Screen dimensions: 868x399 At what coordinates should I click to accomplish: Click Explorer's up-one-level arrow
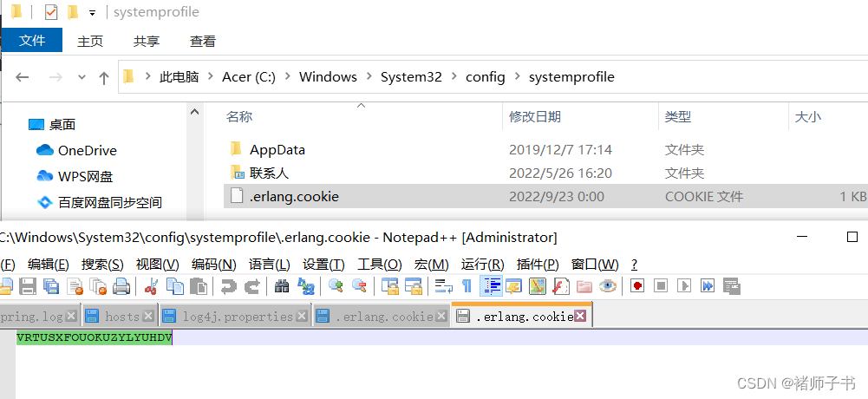pyautogui.click(x=103, y=77)
